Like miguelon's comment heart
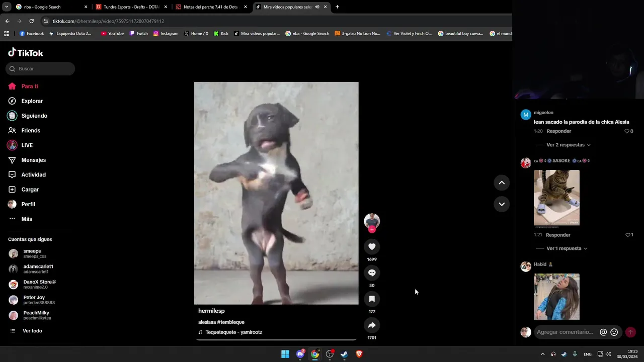644x362 pixels. point(627,131)
